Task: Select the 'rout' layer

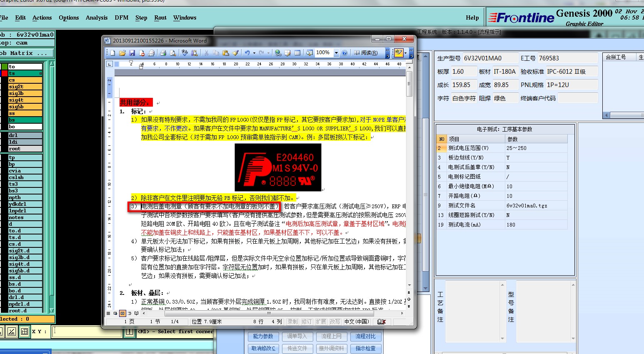Action: click(x=25, y=149)
